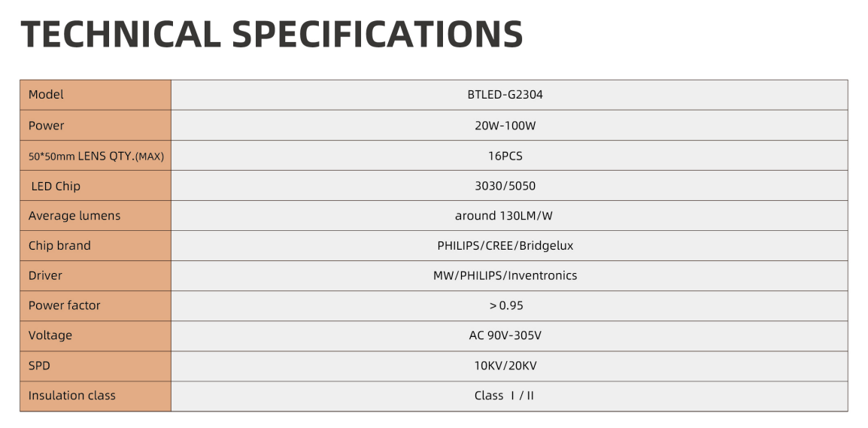
Task: Click the 20W-100W power value
Action: pyautogui.click(x=505, y=126)
